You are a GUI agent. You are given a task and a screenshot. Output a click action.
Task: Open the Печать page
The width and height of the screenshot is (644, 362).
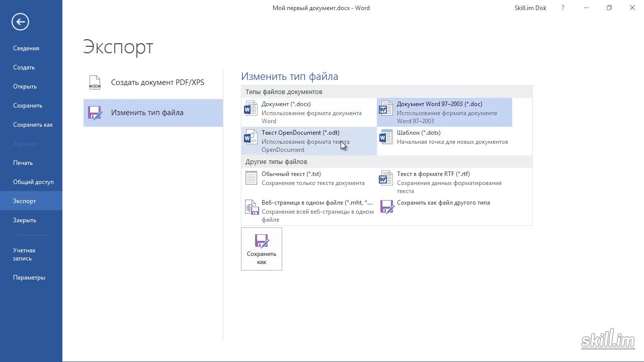31,163
